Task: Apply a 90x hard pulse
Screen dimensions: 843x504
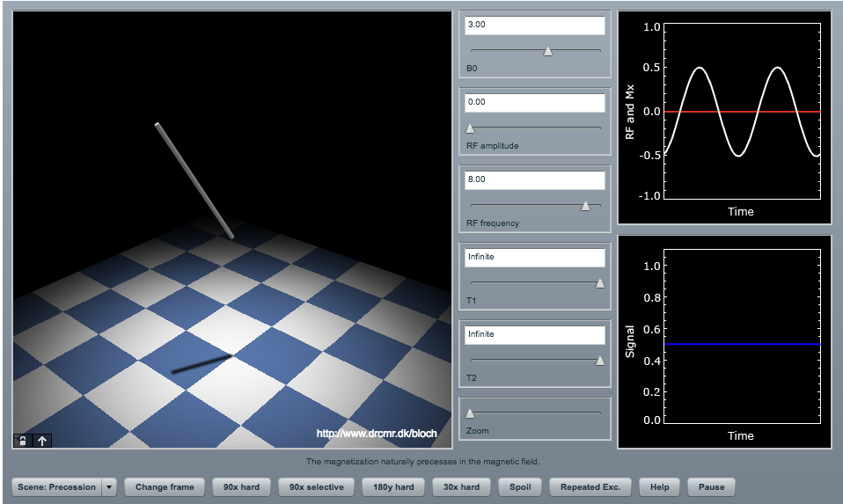Action: [x=241, y=486]
